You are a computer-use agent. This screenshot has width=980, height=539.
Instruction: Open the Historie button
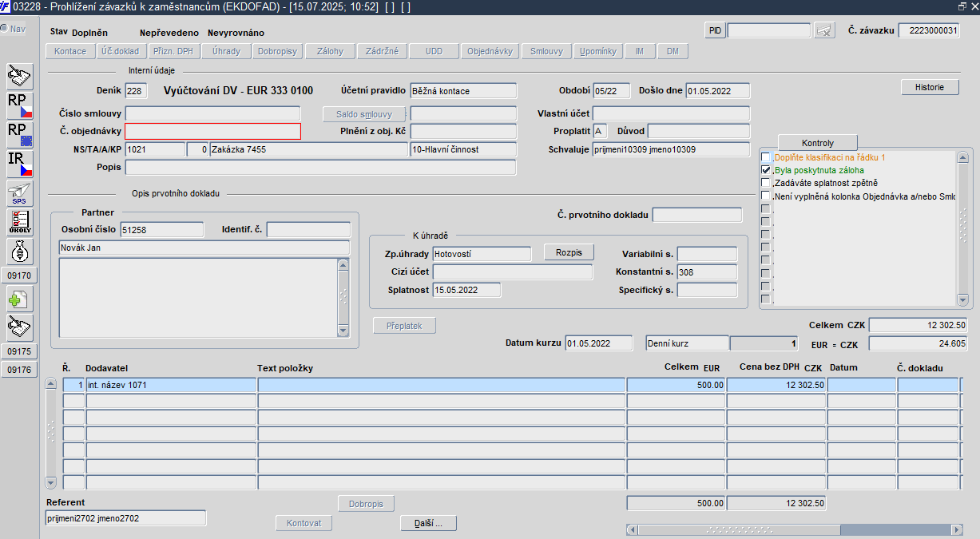pyautogui.click(x=930, y=87)
